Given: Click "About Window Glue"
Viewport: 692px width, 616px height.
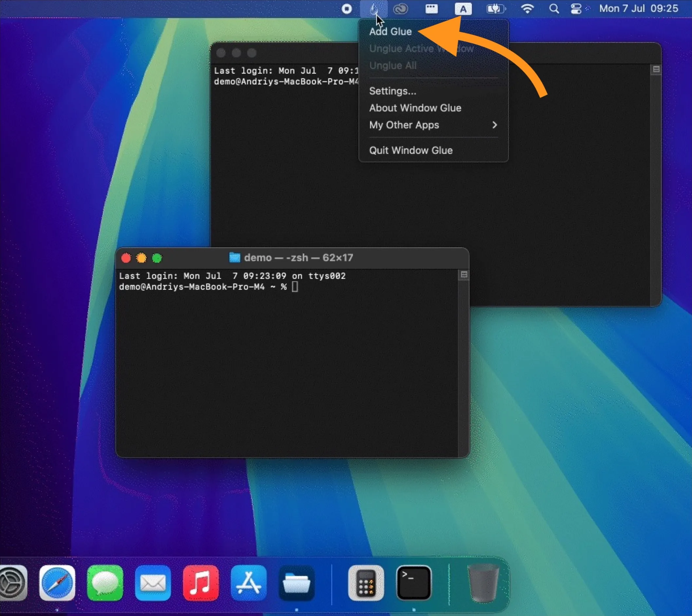Looking at the screenshot, I should [415, 108].
